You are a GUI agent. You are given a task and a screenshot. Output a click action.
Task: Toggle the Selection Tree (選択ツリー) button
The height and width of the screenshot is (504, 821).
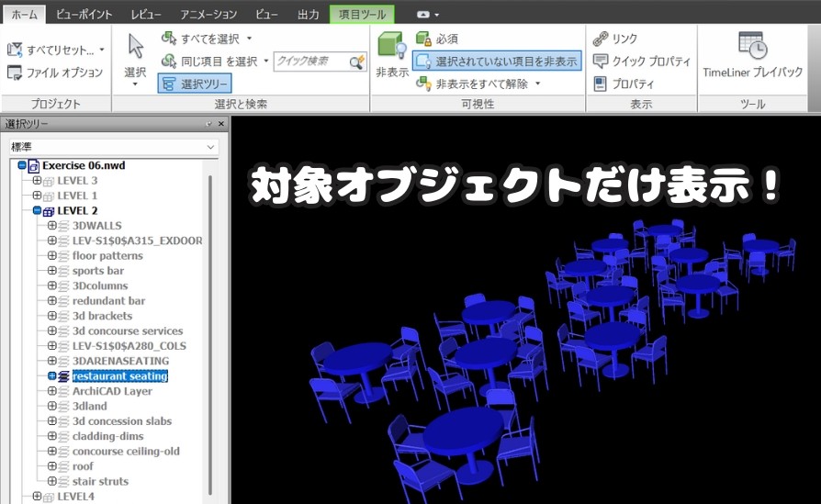[195, 84]
